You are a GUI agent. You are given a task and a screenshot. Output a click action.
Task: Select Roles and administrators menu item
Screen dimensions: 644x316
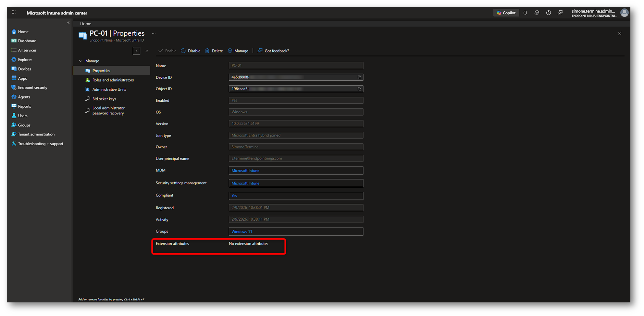click(113, 80)
